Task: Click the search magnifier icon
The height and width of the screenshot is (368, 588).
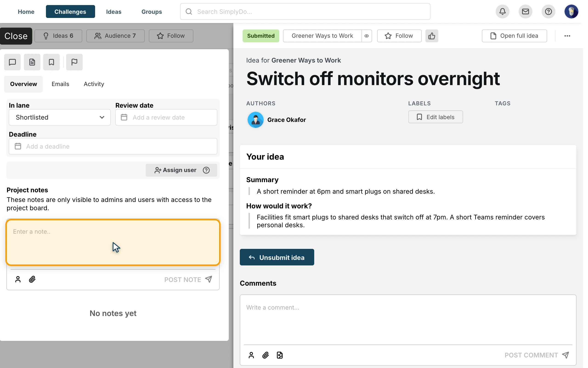Action: pyautogui.click(x=189, y=11)
